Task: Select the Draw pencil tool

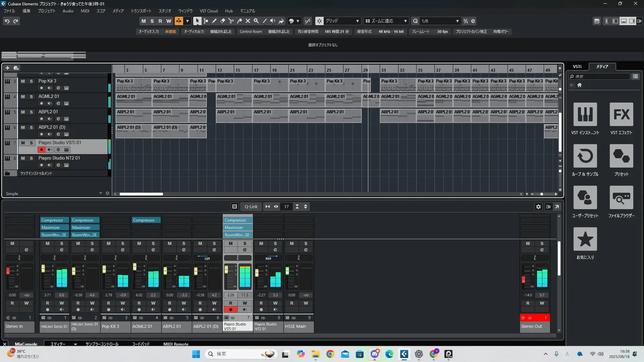Action: coord(214,21)
